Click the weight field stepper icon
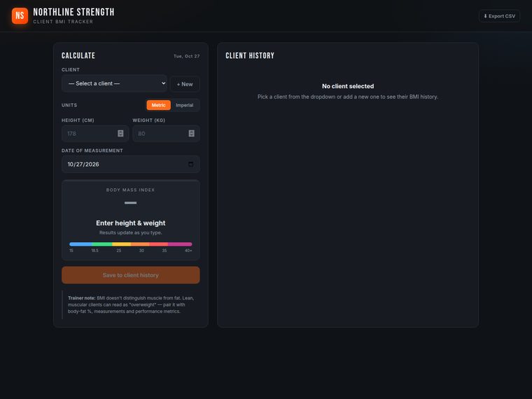This screenshot has height=399, width=532. tap(191, 133)
